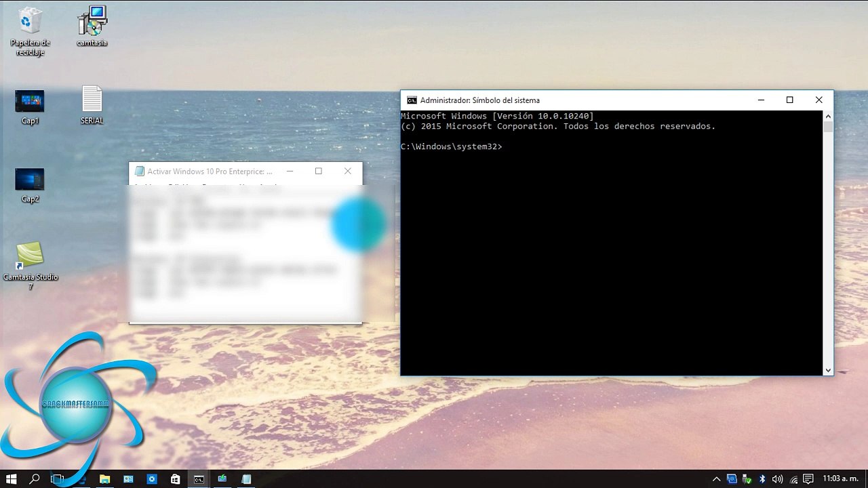The height and width of the screenshot is (488, 868).
Task: Select the Cap2 image file on desktop
Action: (30, 185)
